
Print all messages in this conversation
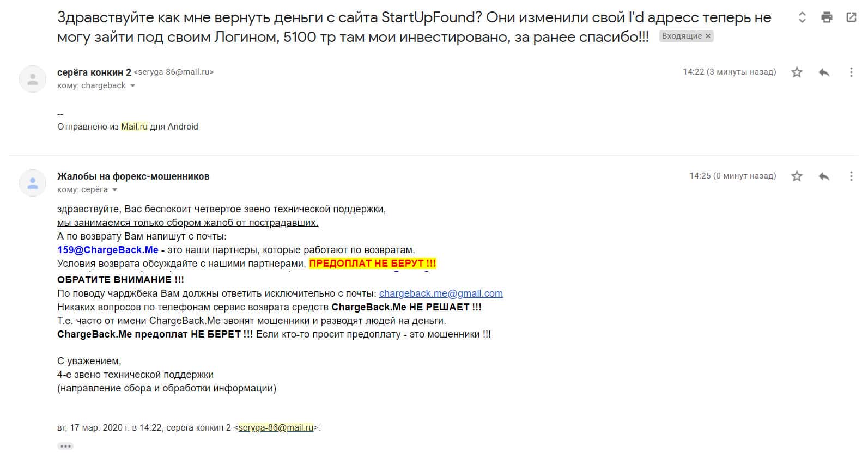[x=827, y=17]
